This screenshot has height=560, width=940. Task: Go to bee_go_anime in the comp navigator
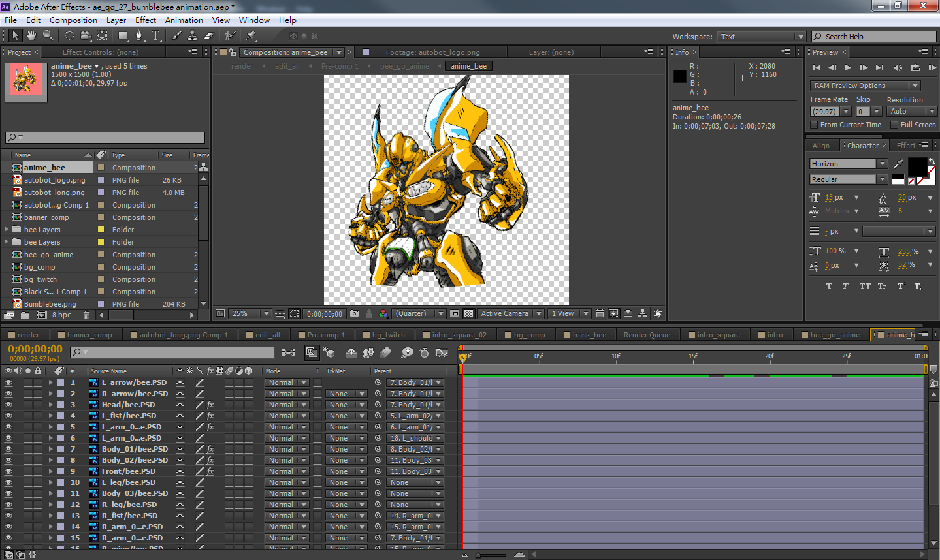point(404,66)
